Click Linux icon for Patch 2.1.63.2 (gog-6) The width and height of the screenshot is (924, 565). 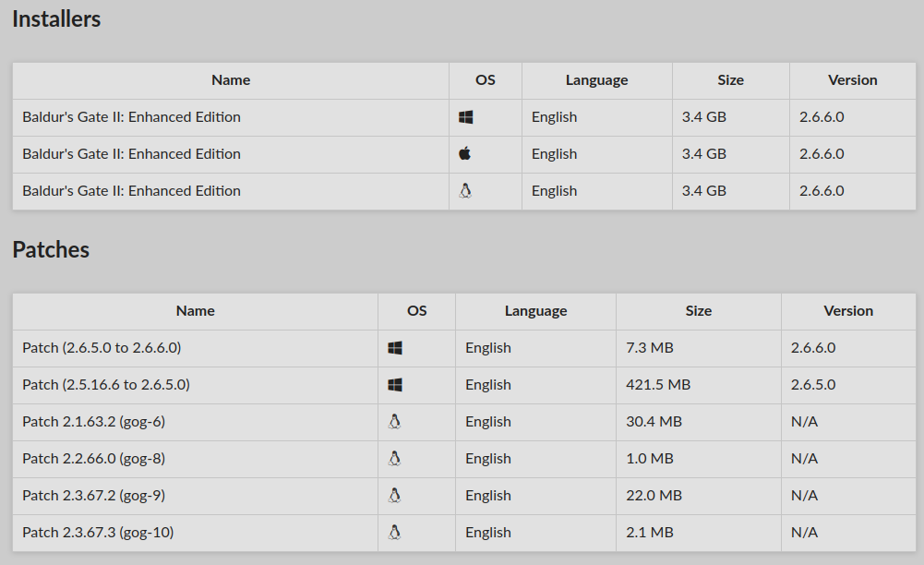[x=394, y=422]
